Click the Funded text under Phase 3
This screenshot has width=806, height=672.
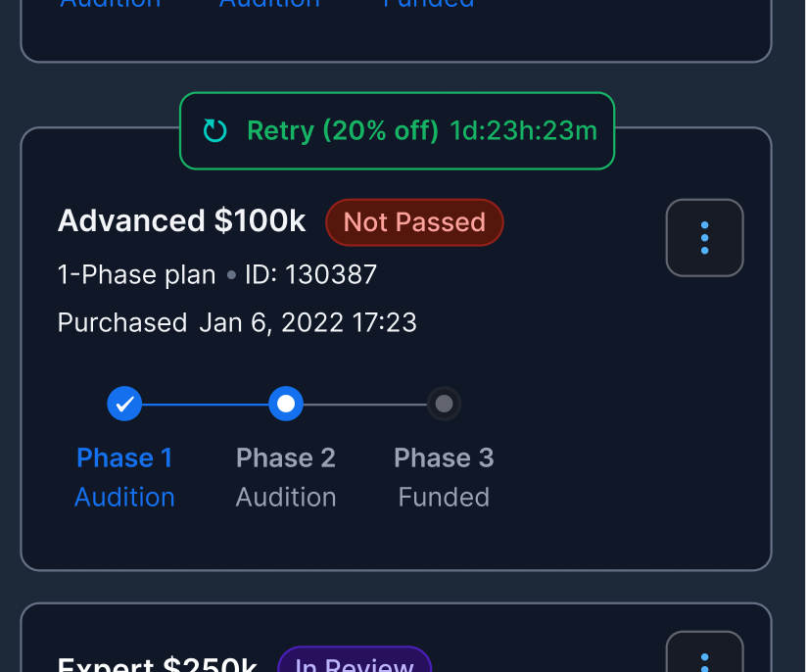(444, 497)
